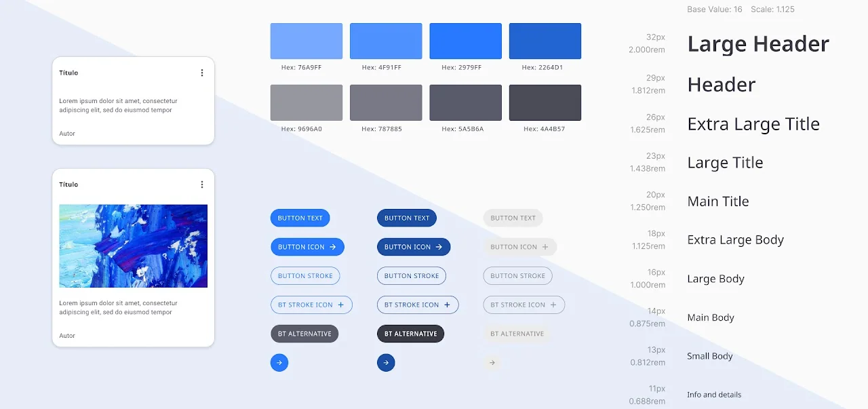Click the gray disabled BT STROKE ICON button
Screen dimensions: 868x409
click(524, 305)
